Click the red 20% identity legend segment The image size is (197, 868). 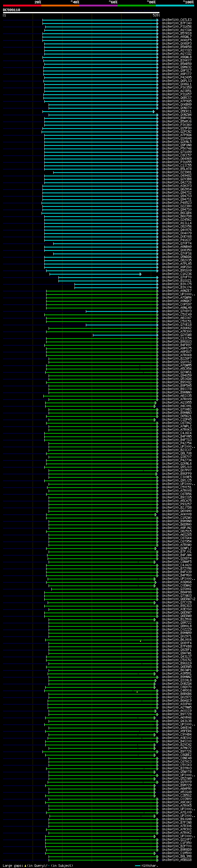point(22,6)
